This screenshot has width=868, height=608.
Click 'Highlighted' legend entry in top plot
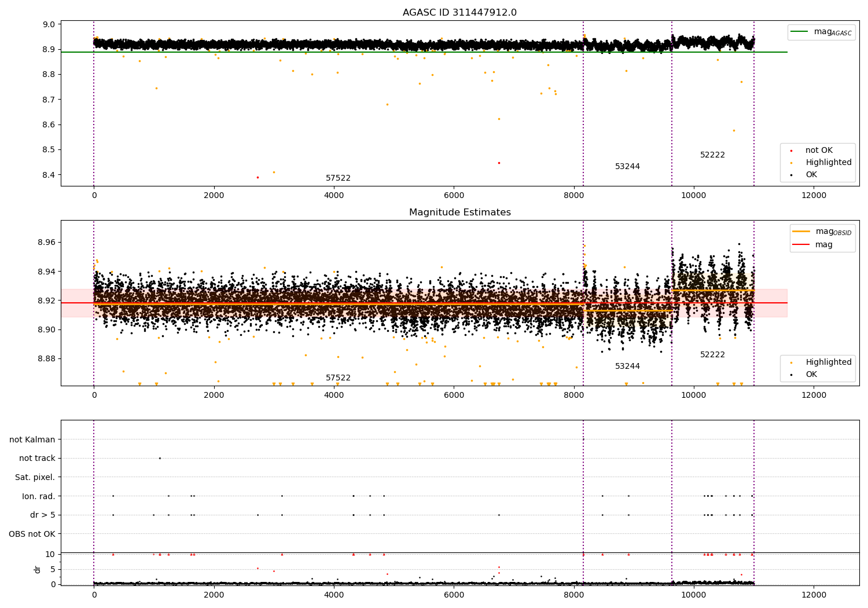[829, 163]
